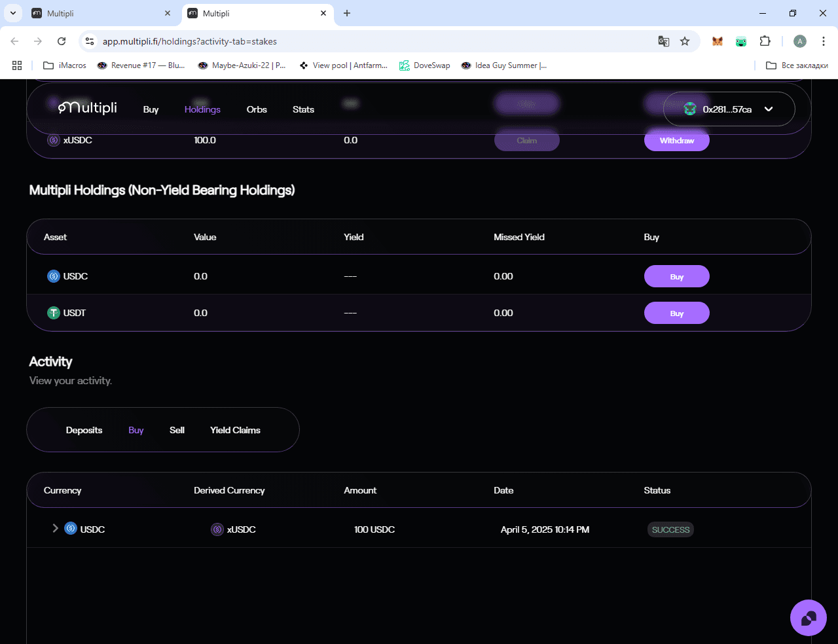
Task: Go back to previous page
Action: [x=14, y=41]
